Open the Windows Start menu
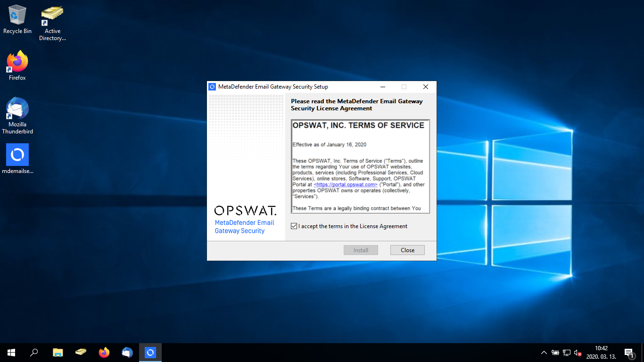644x362 pixels. point(11,352)
